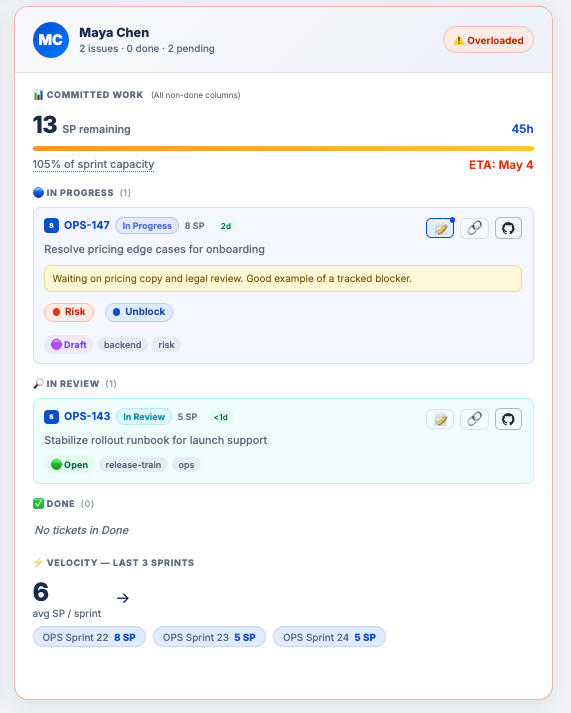Image resolution: width=571 pixels, height=713 pixels.
Task: Click the MC avatar for Maya Chen
Action: (51, 40)
